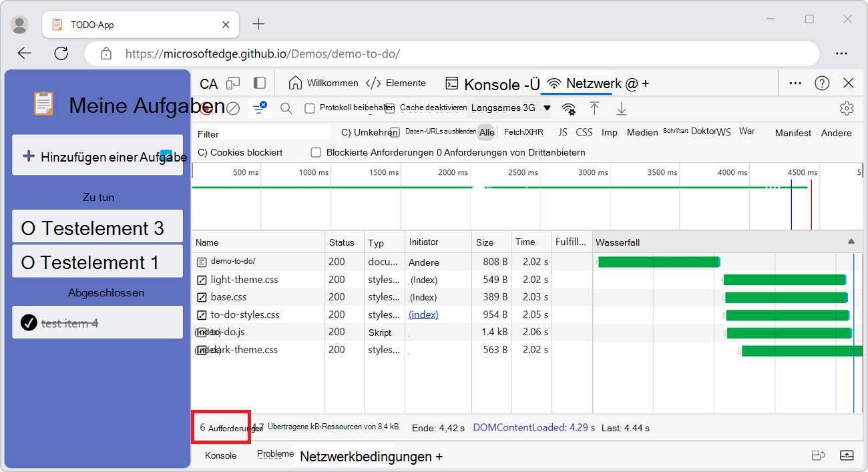868x472 pixels.
Task: Open the network request search
Action: (286, 107)
